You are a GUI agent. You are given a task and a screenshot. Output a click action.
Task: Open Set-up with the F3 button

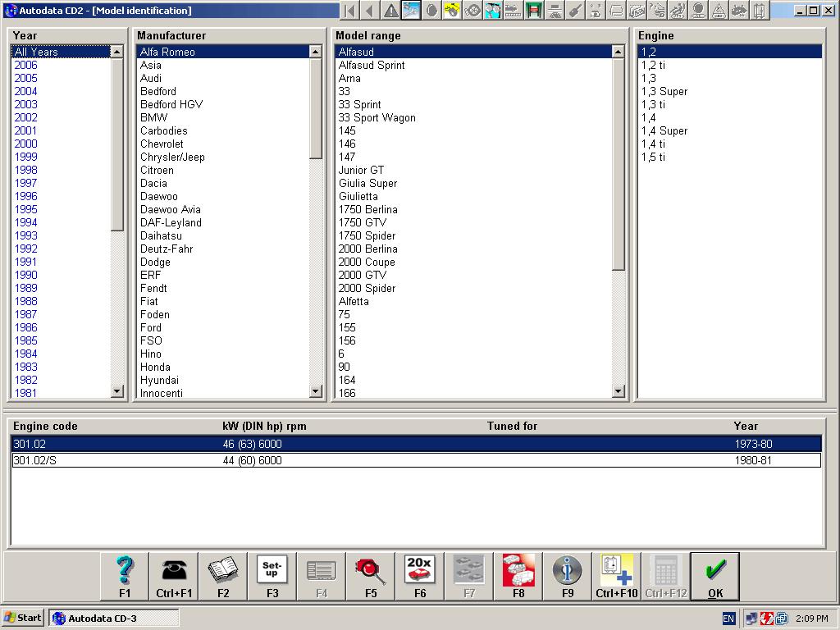pos(272,577)
